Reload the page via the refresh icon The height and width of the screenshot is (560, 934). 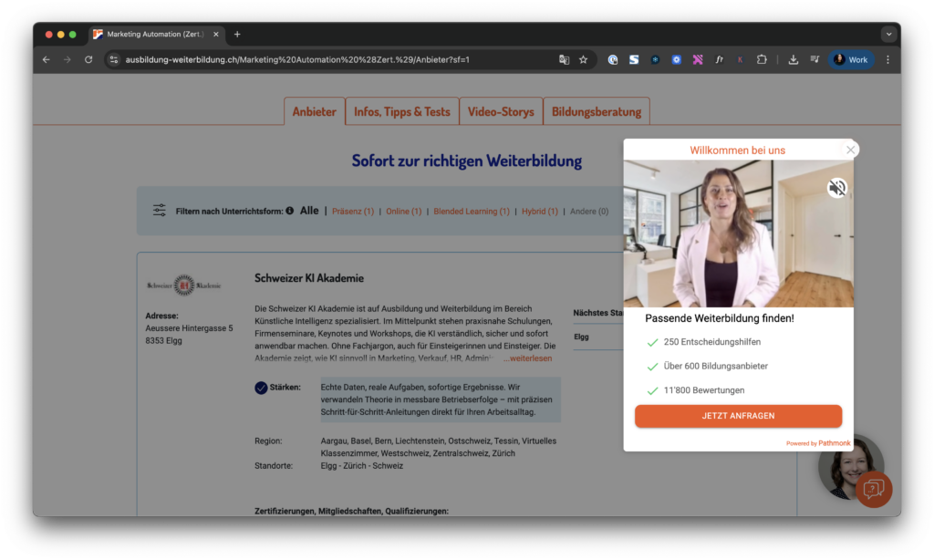point(88,58)
